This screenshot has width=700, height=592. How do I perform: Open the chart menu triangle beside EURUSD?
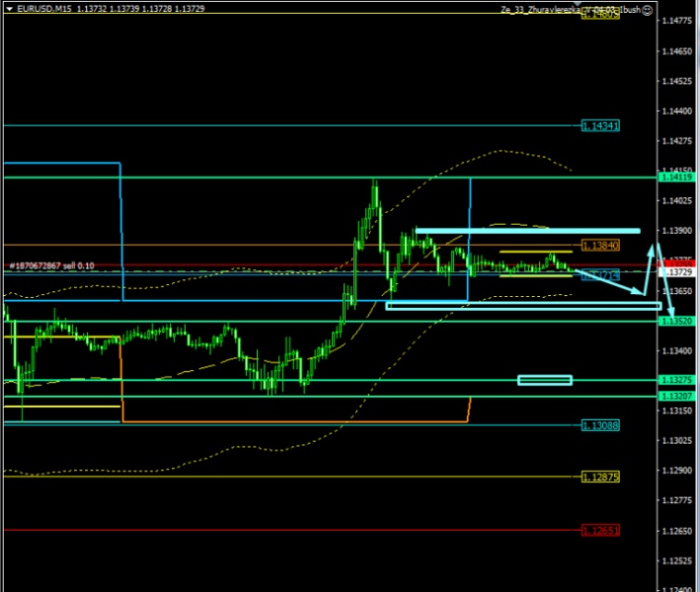coord(8,9)
